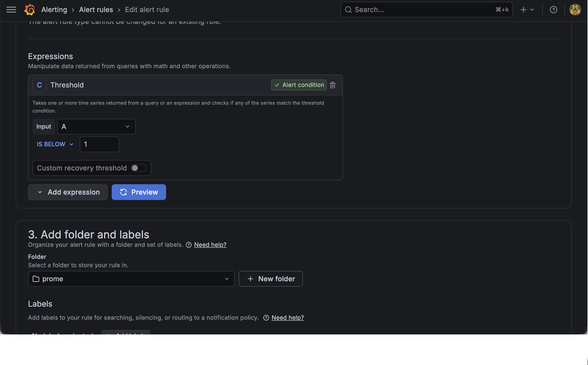The image size is (588, 365).
Task: Open the IS BELOW condition dropdown
Action: [55, 144]
